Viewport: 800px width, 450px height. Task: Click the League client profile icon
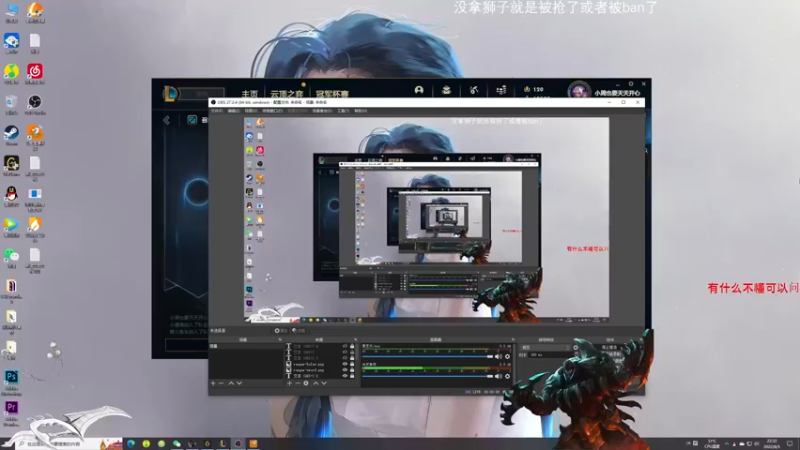[x=419, y=90]
